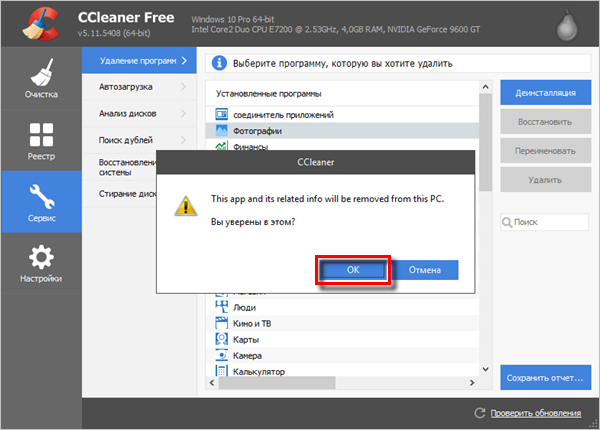Click the Калькулятор app icon
The height and width of the screenshot is (430, 600).
pos(222,370)
